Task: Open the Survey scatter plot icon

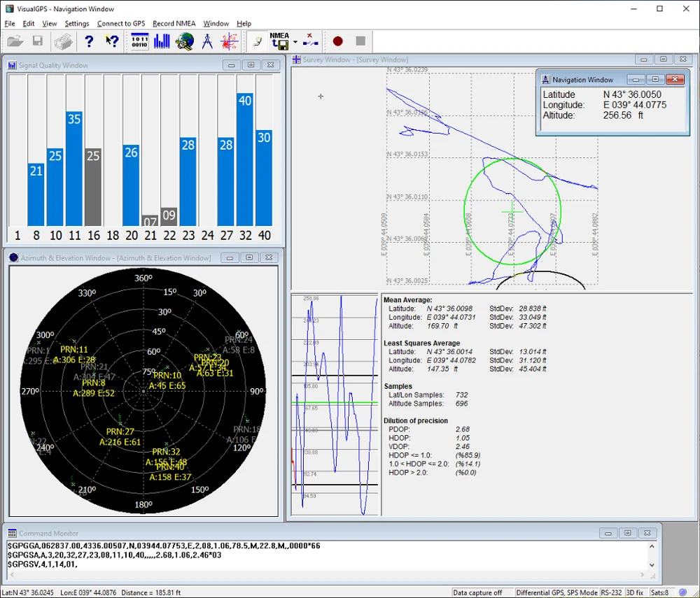Action: [x=230, y=41]
